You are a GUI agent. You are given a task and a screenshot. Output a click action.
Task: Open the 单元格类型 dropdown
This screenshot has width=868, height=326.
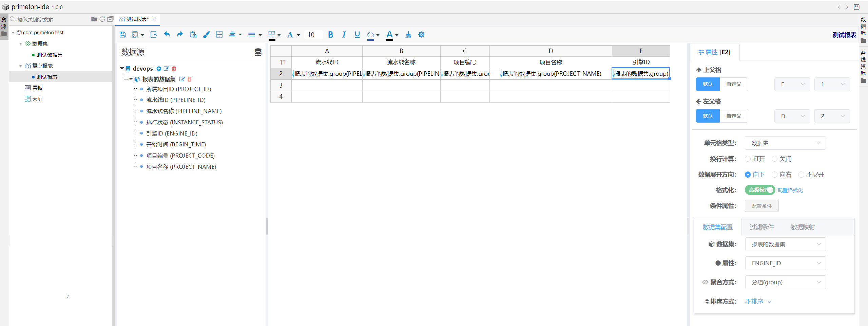coord(785,143)
